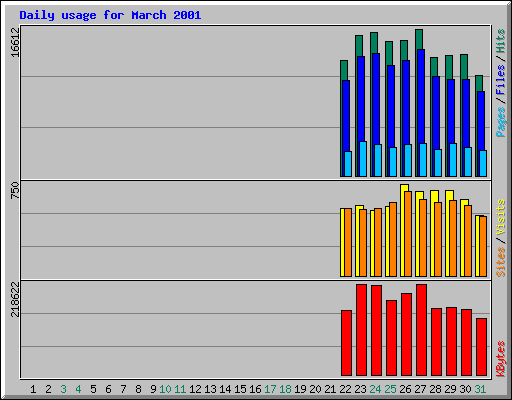Click the red KBytes bar for day 23
512x400 pixels.
(x=361, y=330)
